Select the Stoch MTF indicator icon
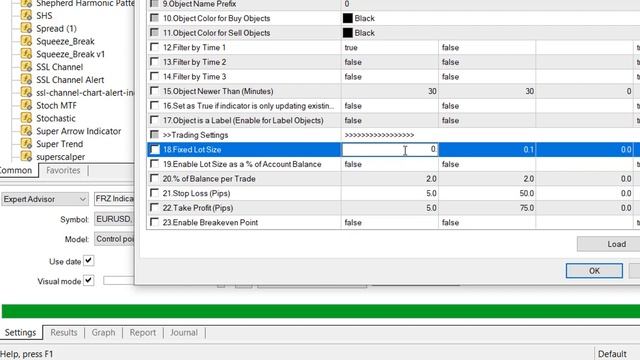This screenshot has width=640, height=360. [x=26, y=105]
